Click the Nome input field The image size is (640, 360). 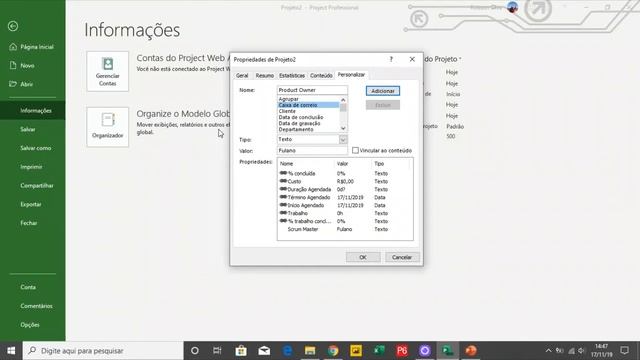pos(312,90)
